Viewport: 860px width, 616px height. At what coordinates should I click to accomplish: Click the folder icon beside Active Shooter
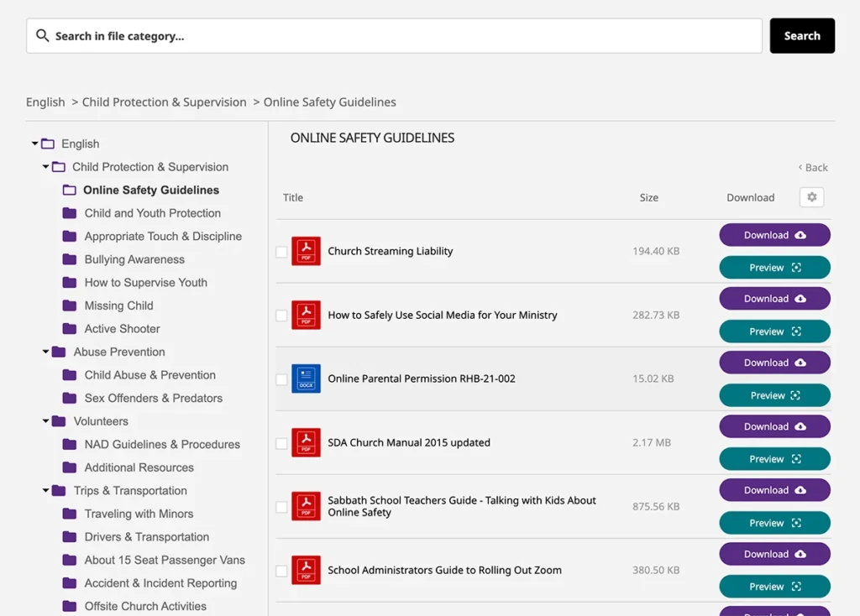click(x=70, y=329)
